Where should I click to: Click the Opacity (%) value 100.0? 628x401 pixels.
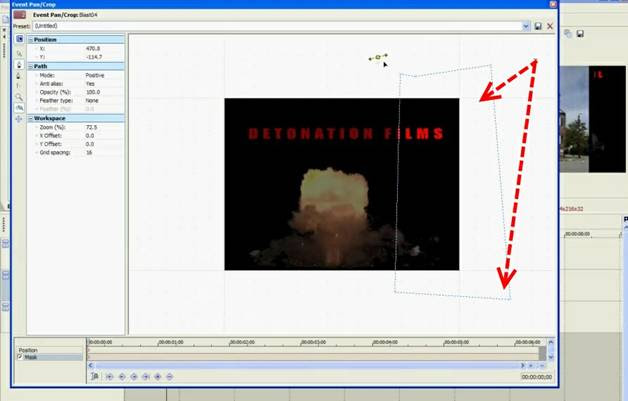pyautogui.click(x=93, y=92)
